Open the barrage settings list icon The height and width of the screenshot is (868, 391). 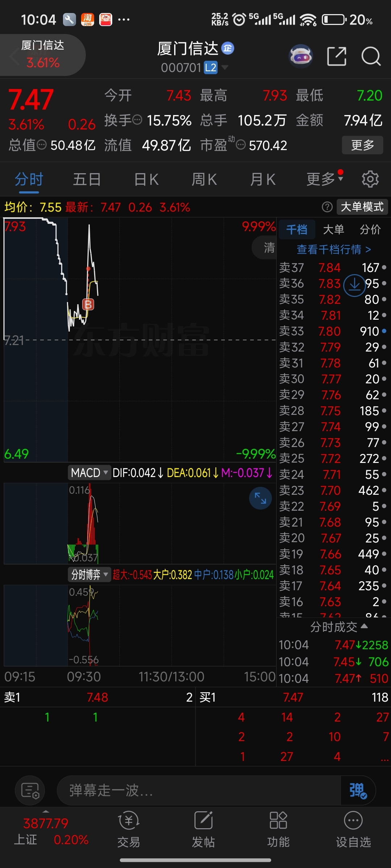(x=30, y=791)
